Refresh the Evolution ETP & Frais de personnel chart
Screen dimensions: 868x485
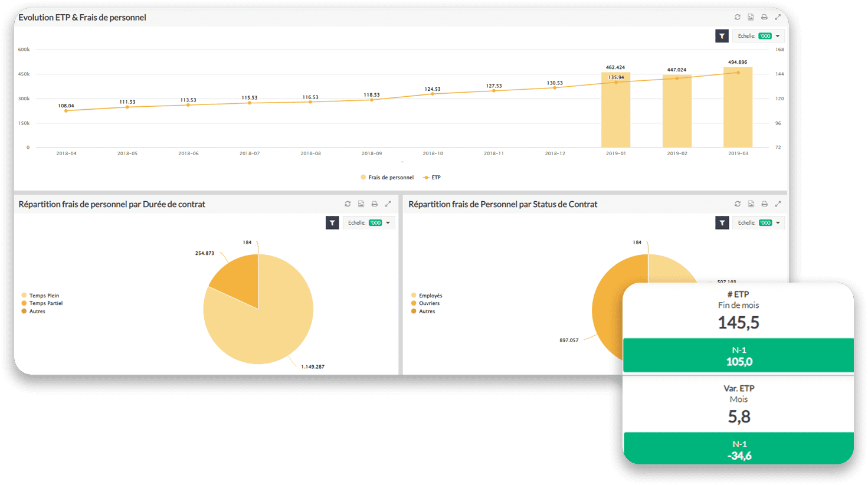(x=737, y=17)
